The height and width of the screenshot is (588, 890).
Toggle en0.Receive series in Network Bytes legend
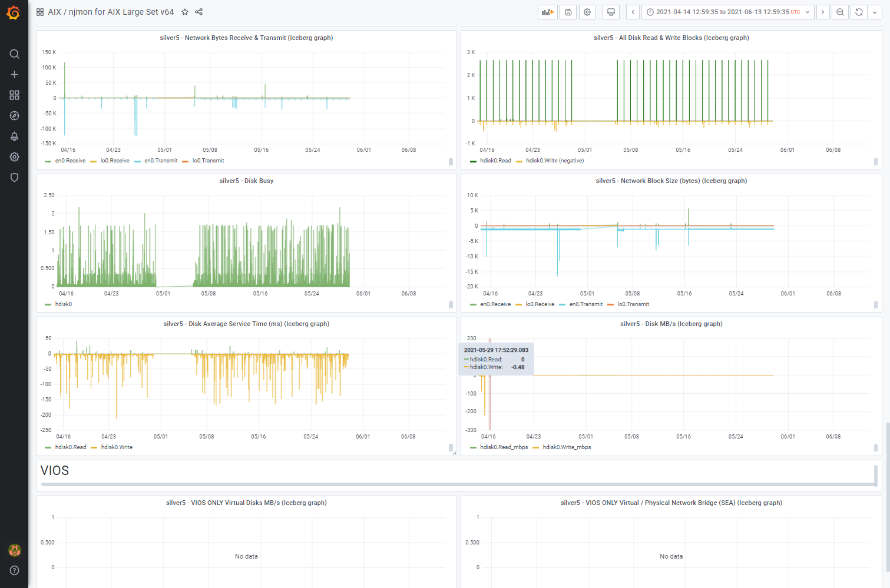70,161
